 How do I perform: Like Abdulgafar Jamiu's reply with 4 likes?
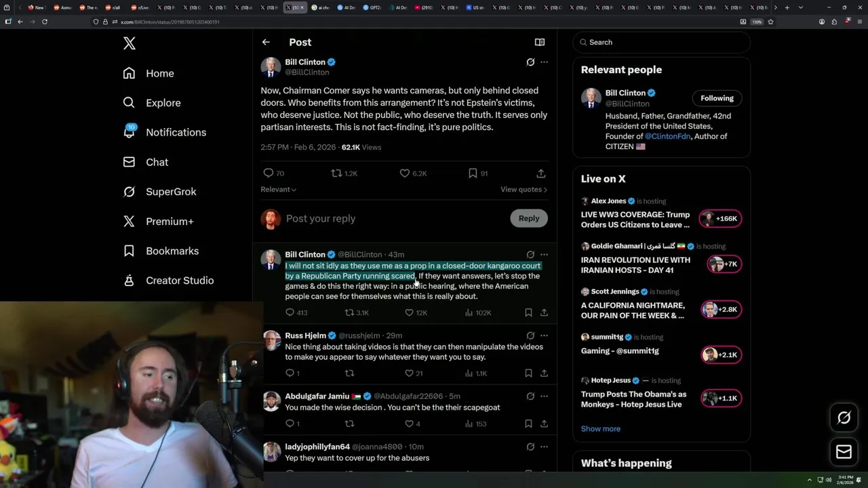412,424
